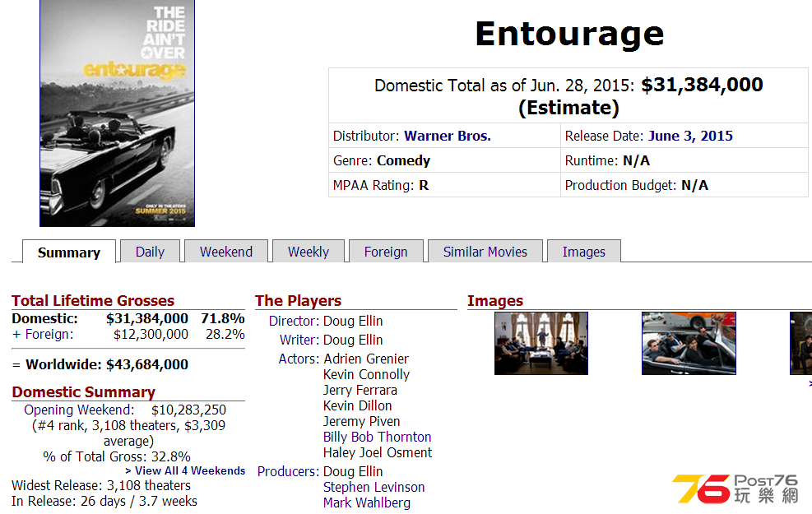The height and width of the screenshot is (514, 812).
Task: Click The Players heading
Action: (299, 301)
